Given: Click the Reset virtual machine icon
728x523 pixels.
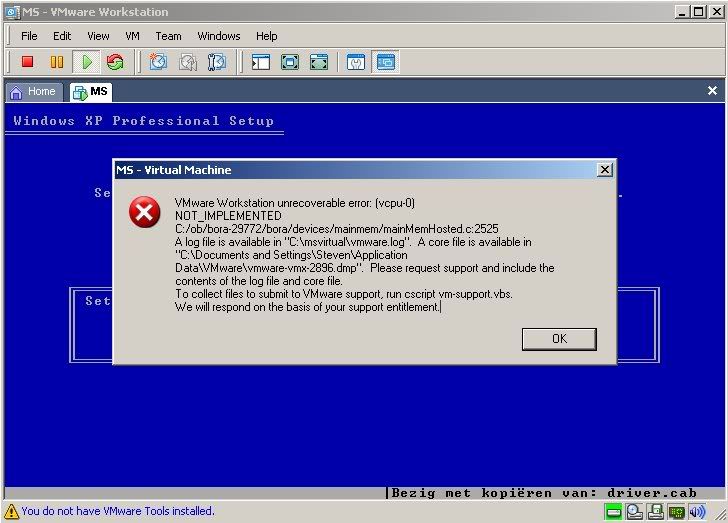Looking at the screenshot, I should pyautogui.click(x=115, y=62).
